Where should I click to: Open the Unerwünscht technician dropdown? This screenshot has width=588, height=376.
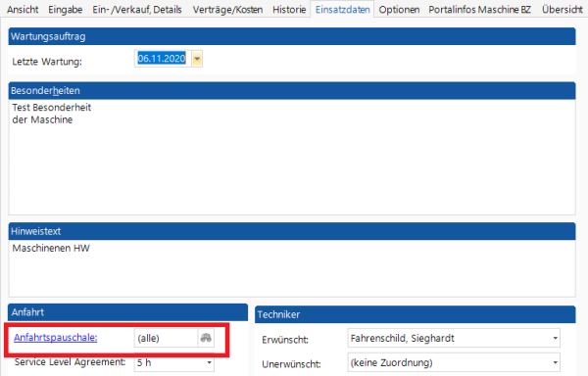(555, 362)
